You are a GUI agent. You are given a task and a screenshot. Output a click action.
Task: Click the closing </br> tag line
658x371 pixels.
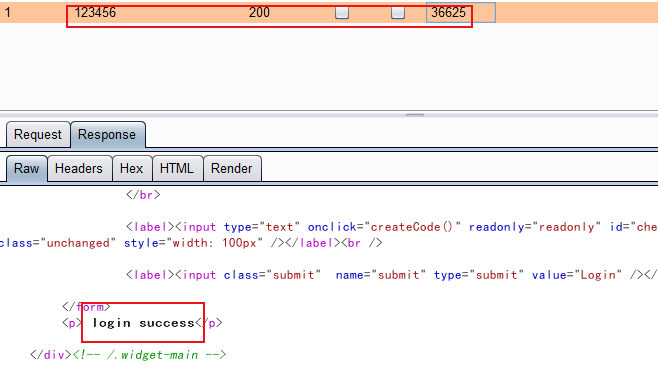click(x=143, y=195)
